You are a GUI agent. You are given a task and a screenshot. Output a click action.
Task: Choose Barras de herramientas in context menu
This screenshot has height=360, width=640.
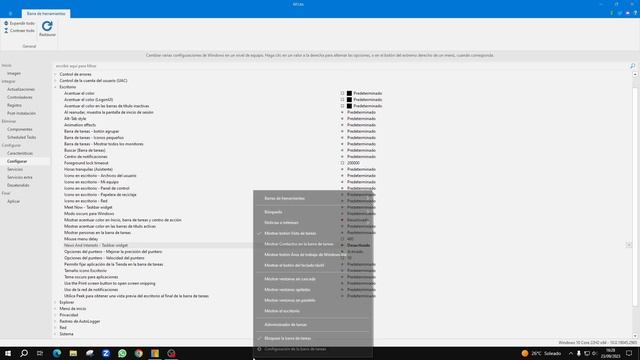313,198
